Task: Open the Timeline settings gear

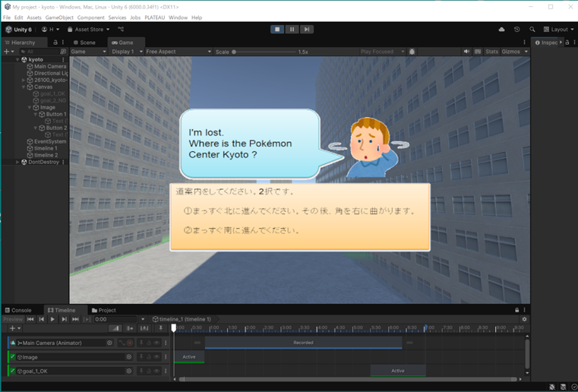Action: click(x=525, y=319)
